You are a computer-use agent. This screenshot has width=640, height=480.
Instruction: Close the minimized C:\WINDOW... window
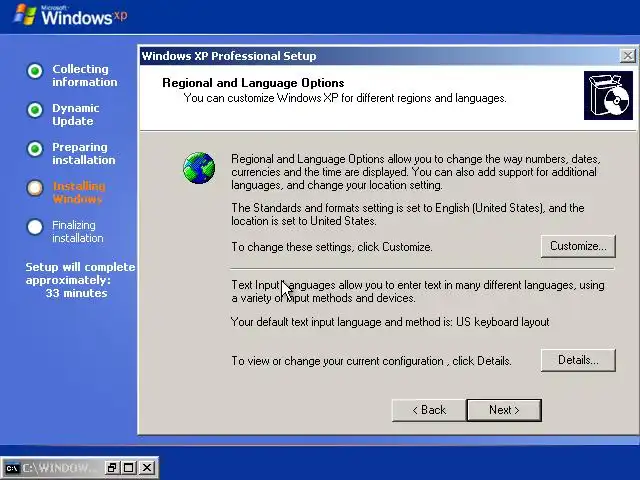click(147, 468)
